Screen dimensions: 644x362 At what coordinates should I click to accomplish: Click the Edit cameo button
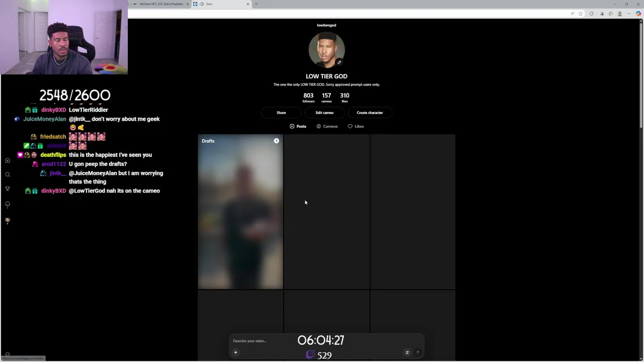click(x=325, y=113)
